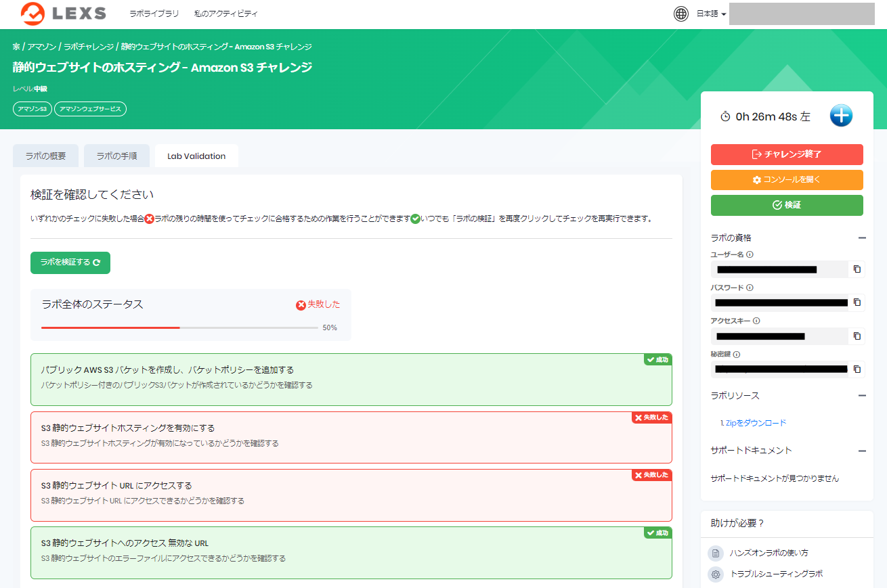887x588 pixels.
Task: Open the globe language icon
Action: (x=681, y=14)
